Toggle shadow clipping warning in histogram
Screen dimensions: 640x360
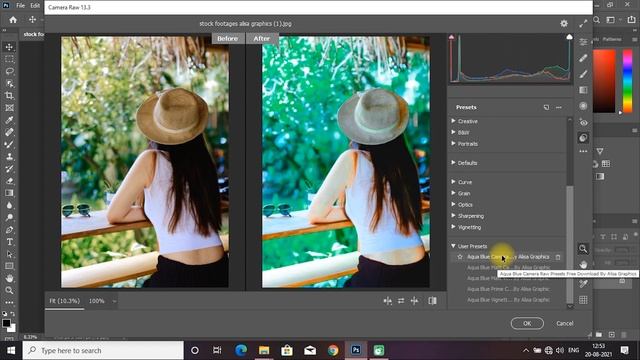(x=451, y=37)
